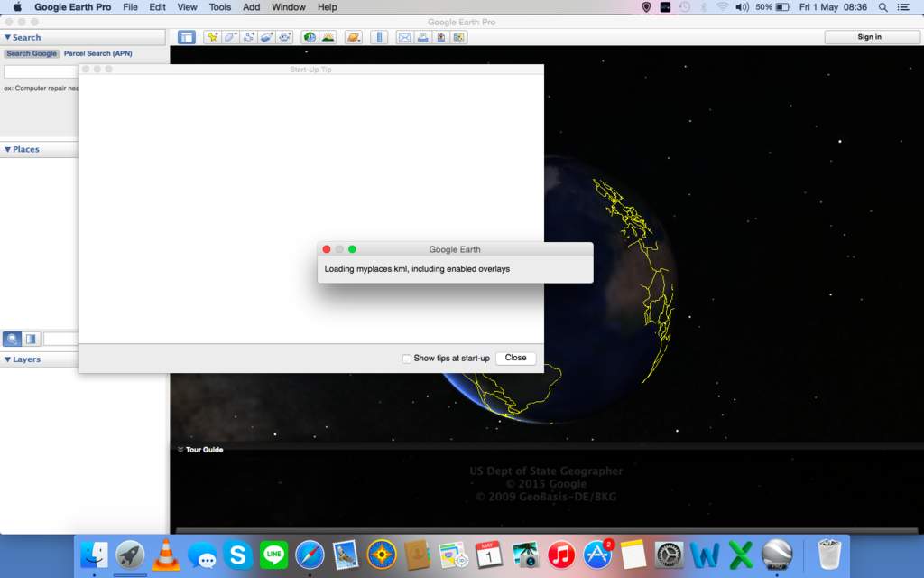Select the Parcel Search (APN) tab

(97, 53)
